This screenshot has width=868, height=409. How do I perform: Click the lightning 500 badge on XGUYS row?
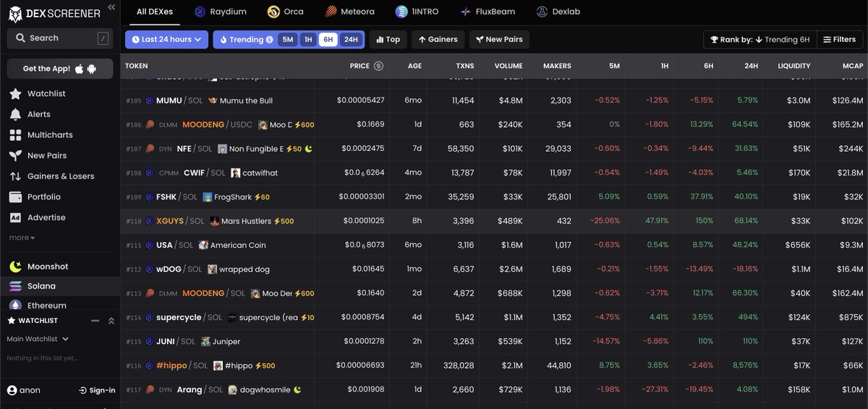(x=284, y=221)
